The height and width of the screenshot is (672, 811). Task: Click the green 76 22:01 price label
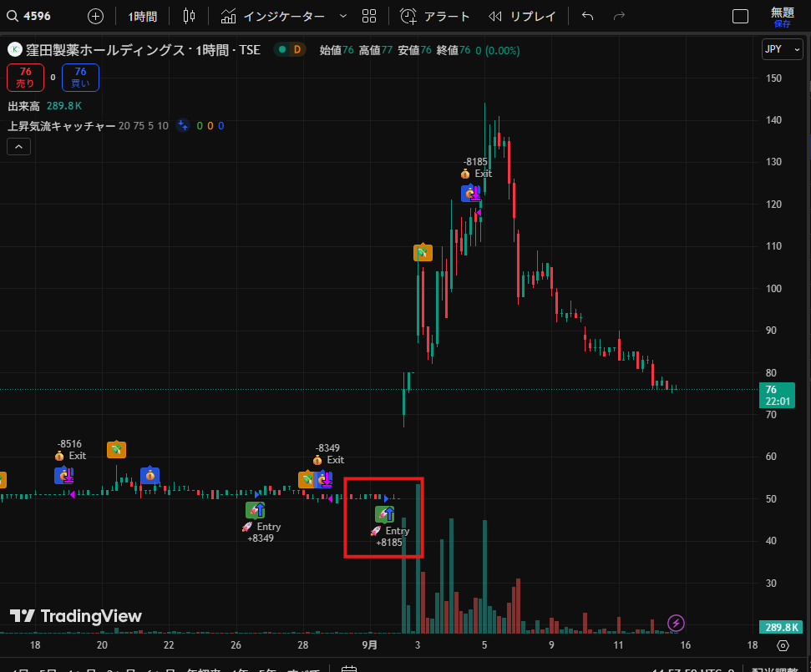[x=777, y=396]
